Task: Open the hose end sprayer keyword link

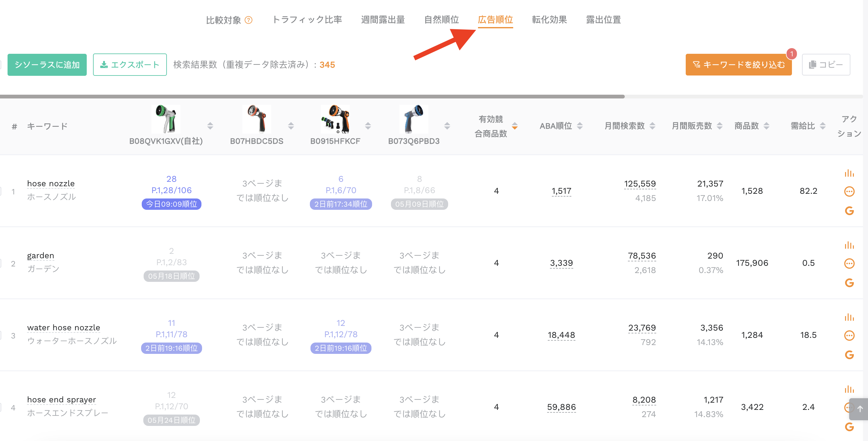Action: click(x=62, y=399)
